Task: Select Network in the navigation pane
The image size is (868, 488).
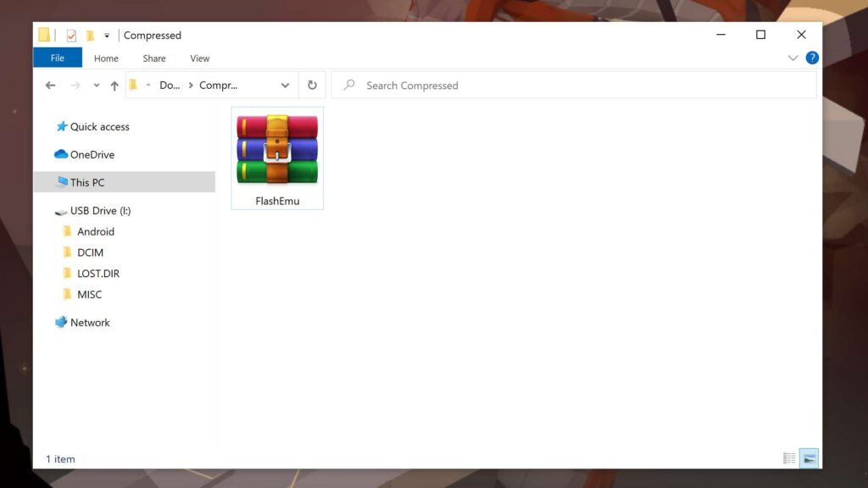Action: coord(90,323)
